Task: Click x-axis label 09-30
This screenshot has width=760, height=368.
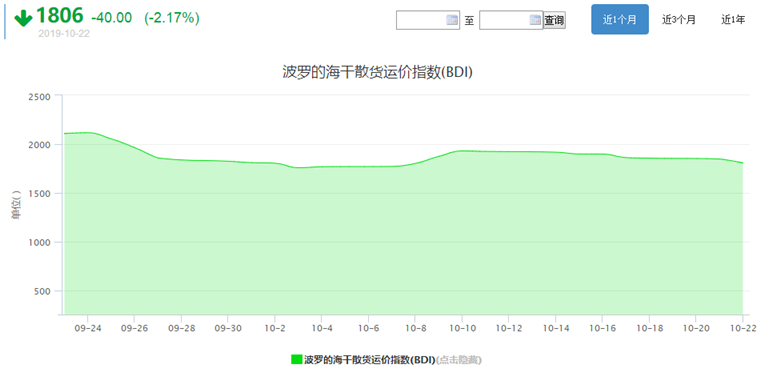Action: pyautogui.click(x=228, y=328)
